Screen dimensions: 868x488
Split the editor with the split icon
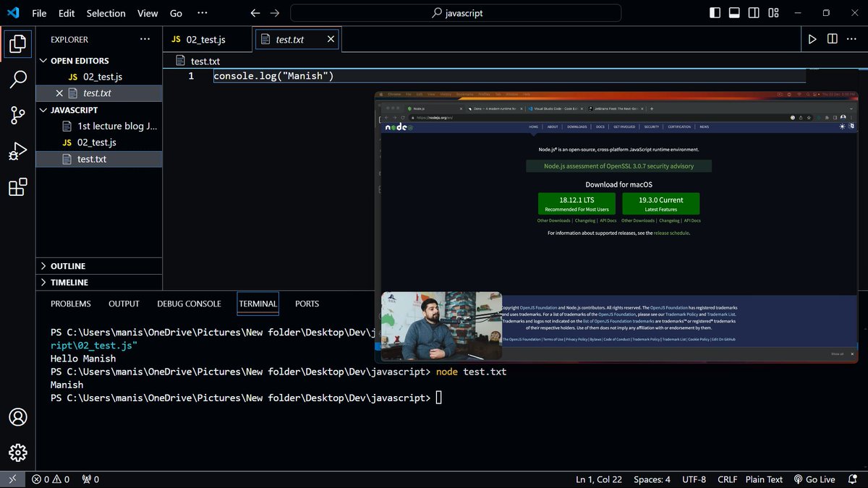[833, 38]
